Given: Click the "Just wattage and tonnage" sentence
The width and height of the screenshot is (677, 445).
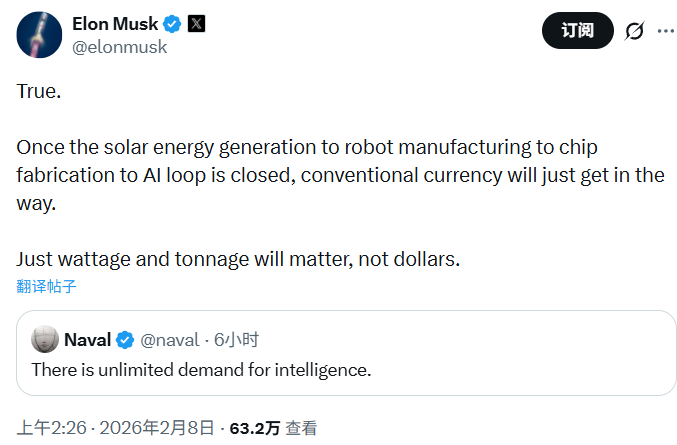Looking at the screenshot, I should click(237, 260).
